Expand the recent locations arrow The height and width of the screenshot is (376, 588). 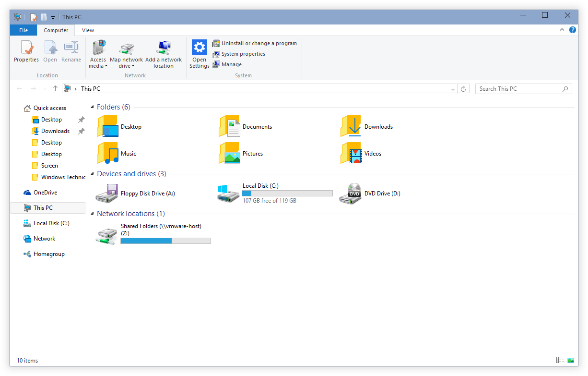click(x=45, y=89)
